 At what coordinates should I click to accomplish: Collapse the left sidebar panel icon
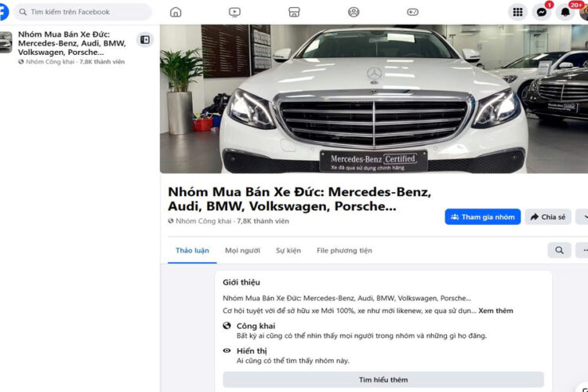pyautogui.click(x=145, y=39)
